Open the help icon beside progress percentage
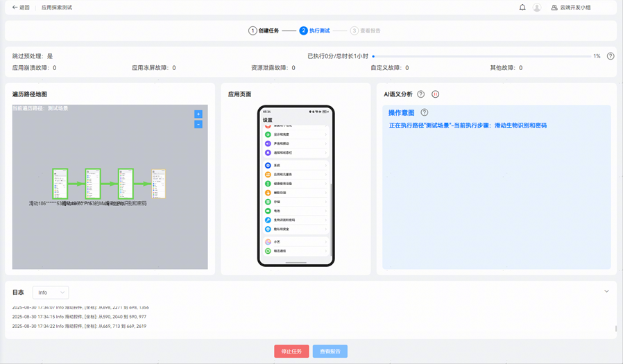This screenshot has width=623, height=364. pos(611,56)
